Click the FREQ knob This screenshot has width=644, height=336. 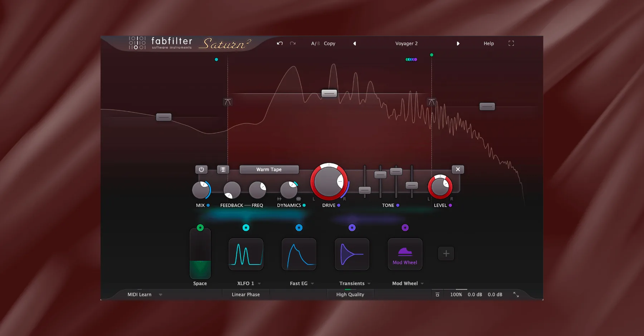pos(258,190)
